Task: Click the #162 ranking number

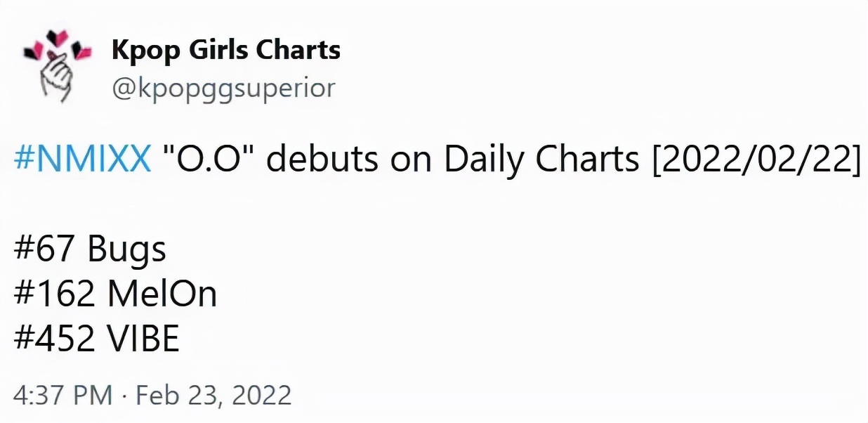Action: click(x=54, y=294)
